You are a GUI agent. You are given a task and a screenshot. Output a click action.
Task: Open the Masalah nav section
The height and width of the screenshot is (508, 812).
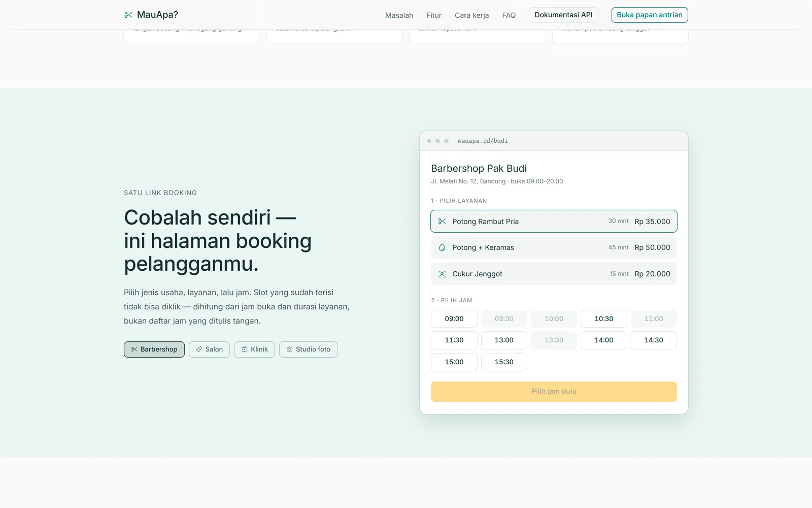click(x=399, y=15)
